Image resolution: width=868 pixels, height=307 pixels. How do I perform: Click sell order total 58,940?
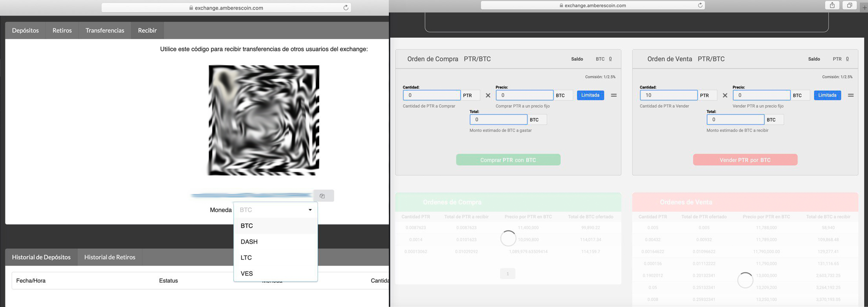tap(828, 228)
